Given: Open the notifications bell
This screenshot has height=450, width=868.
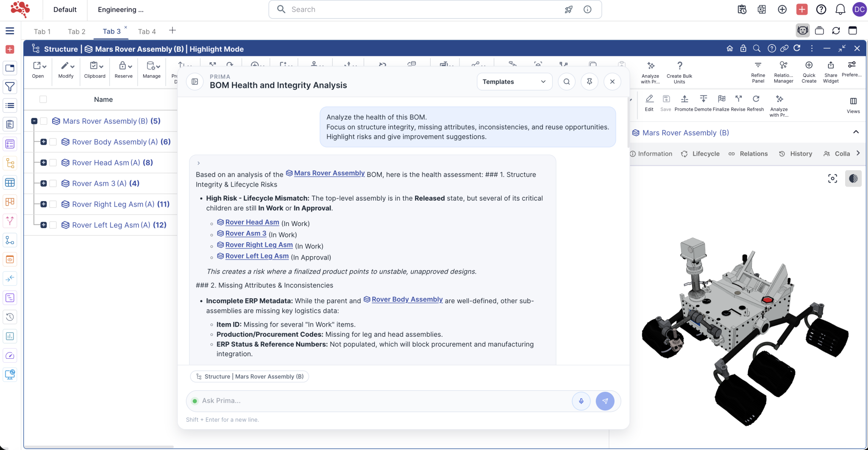Looking at the screenshot, I should click(x=840, y=9).
